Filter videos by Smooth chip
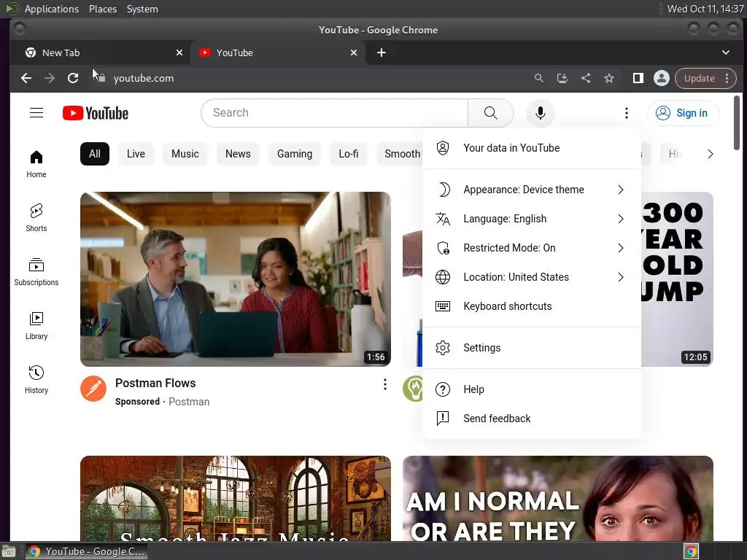The image size is (747, 560). coord(400,154)
